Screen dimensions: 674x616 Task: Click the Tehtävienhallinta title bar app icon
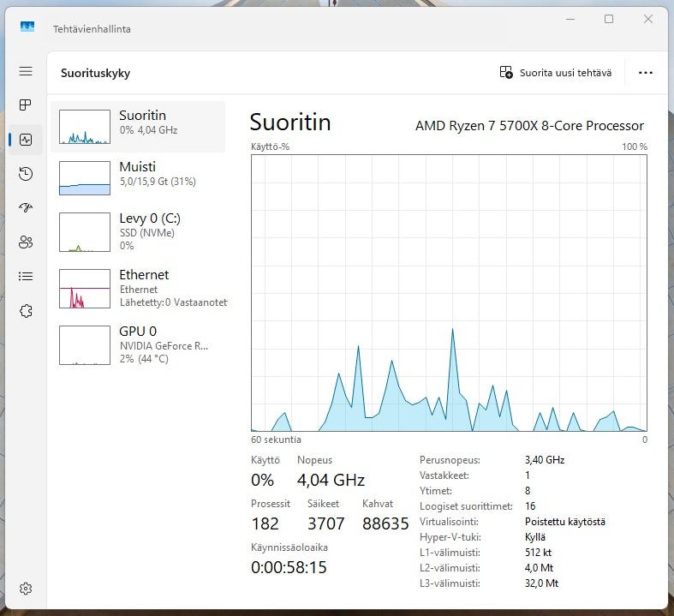[x=27, y=28]
